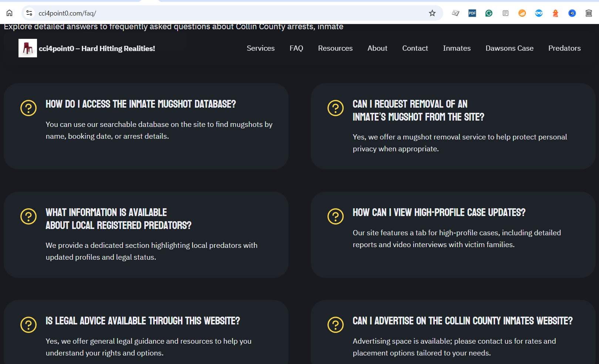Click the Wayback Machine building icon
The width and height of the screenshot is (599, 364).
(x=589, y=13)
